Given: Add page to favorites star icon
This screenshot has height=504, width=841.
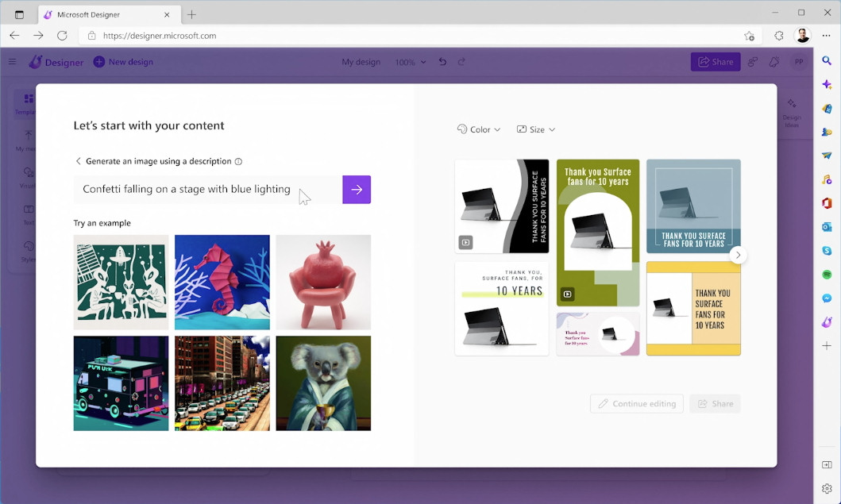Looking at the screenshot, I should point(750,36).
